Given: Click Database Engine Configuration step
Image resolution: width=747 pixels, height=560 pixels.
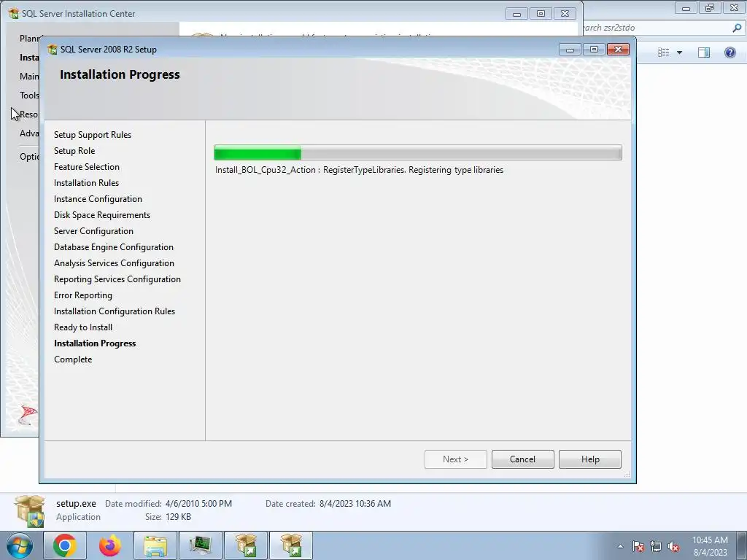Looking at the screenshot, I should pyautogui.click(x=113, y=247).
